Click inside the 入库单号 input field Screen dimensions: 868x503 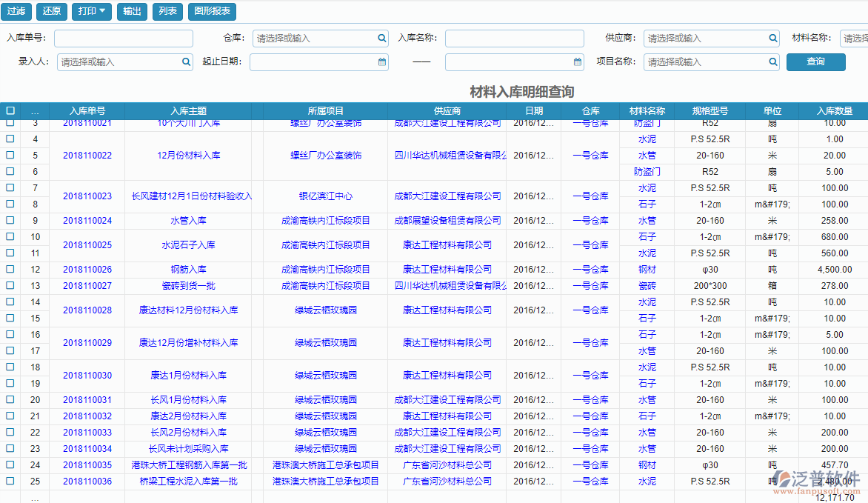click(123, 38)
